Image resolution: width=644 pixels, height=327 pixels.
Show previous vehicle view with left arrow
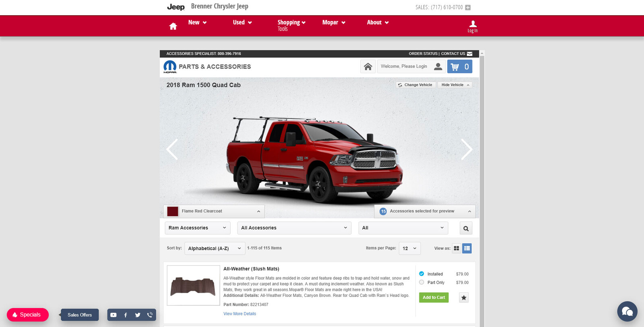[172, 149]
